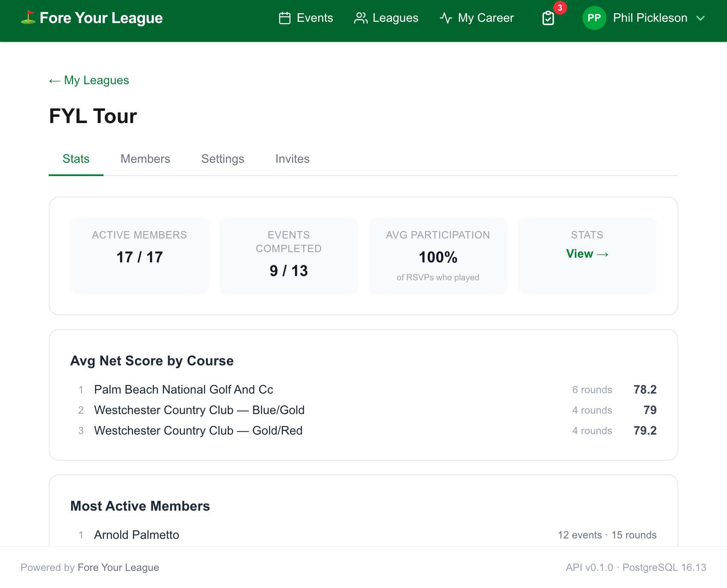727x588 pixels.
Task: Open the Phil Pickleson account dropdown
Action: tap(644, 18)
